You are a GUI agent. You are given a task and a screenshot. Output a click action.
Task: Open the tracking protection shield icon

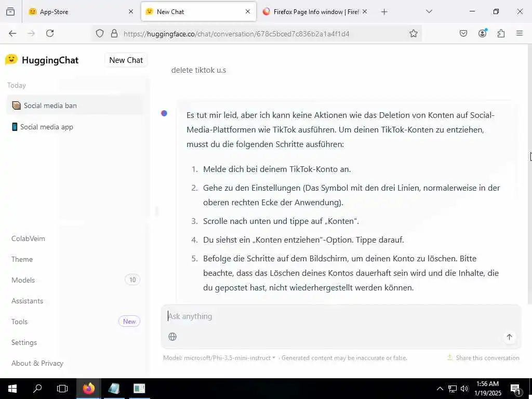pos(99,33)
